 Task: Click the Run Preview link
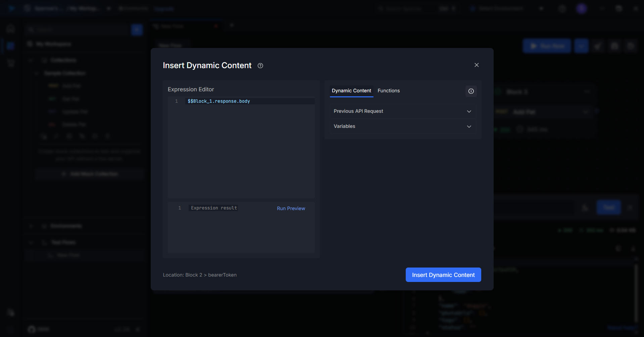(x=291, y=208)
